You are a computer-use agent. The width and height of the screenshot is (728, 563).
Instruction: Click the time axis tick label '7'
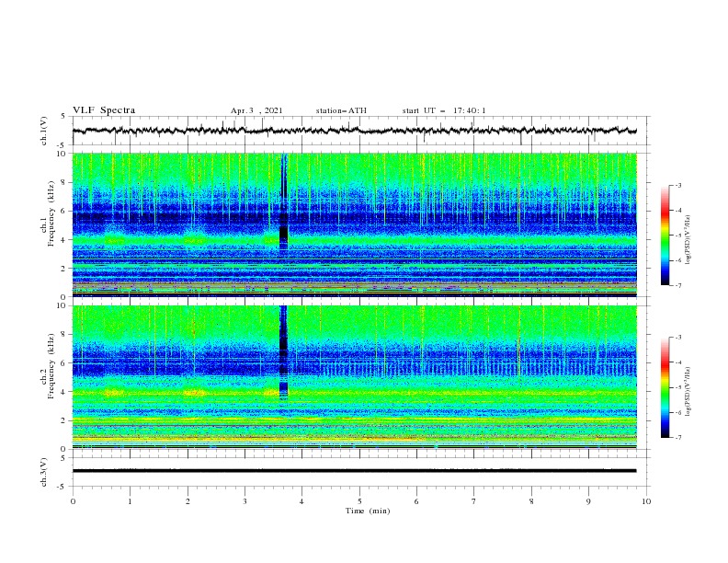point(474,501)
